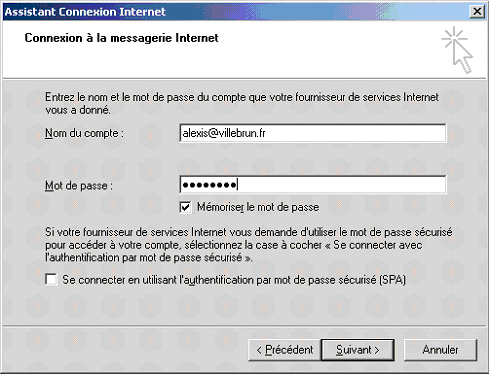Click the alexis@villebrun.fr text in the field
The image size is (489, 375).
coord(224,133)
